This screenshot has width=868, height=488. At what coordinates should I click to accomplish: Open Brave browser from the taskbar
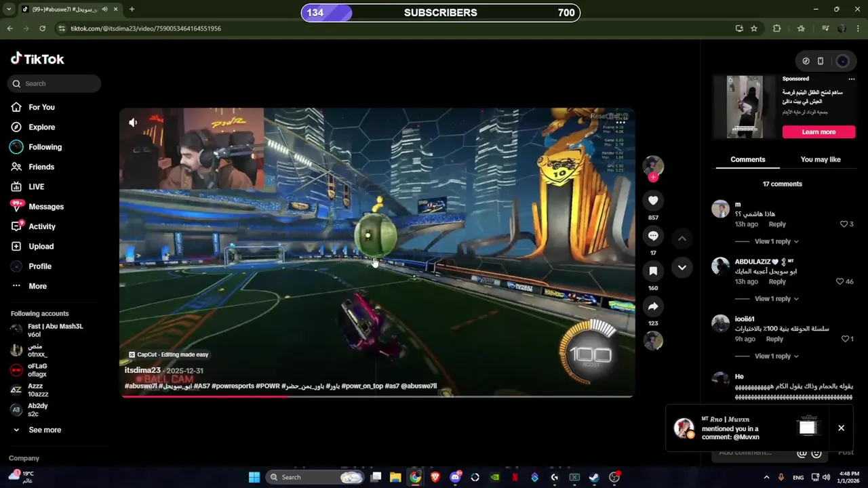(435, 477)
